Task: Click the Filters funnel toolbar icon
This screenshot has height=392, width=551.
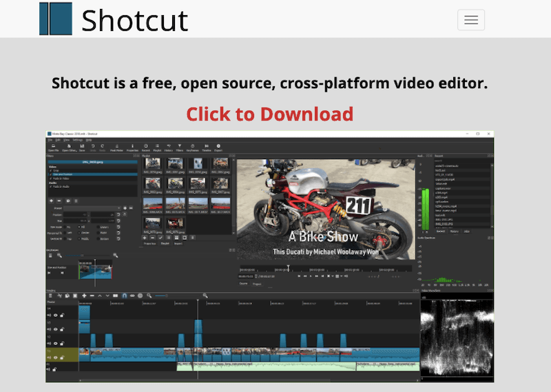Action: click(180, 147)
